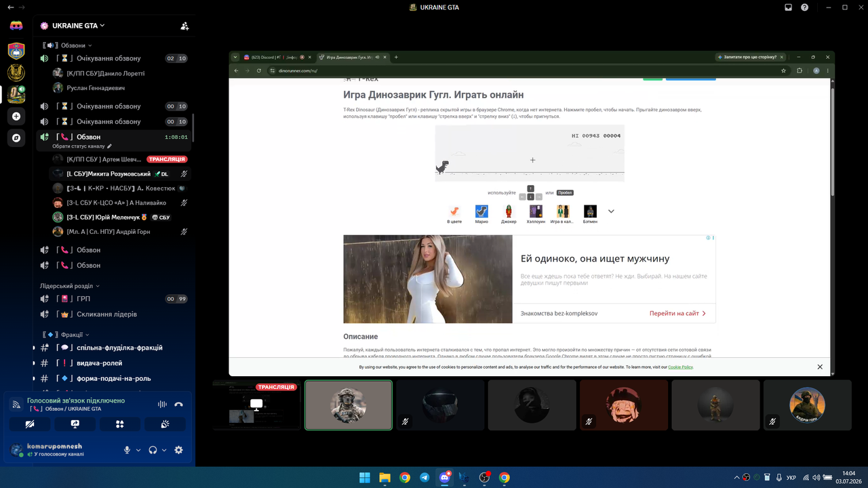Click the invite members icon beside UKRAINE GTA

coord(184,26)
